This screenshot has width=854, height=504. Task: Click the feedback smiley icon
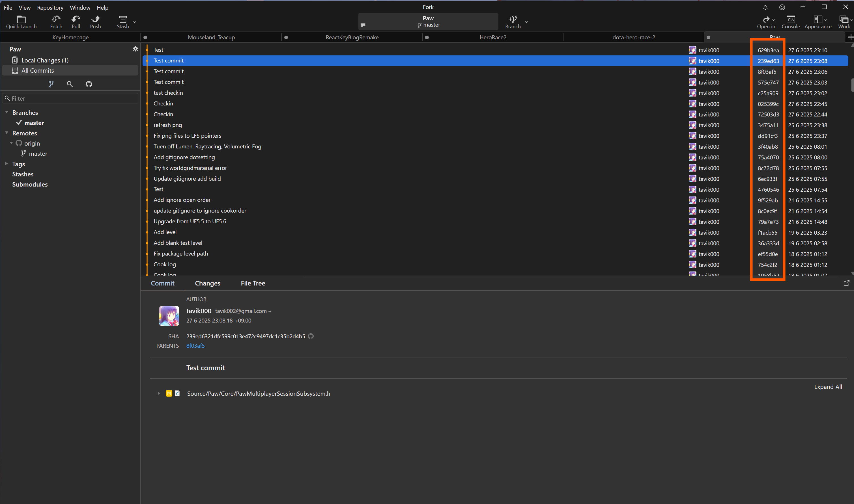[x=782, y=7]
